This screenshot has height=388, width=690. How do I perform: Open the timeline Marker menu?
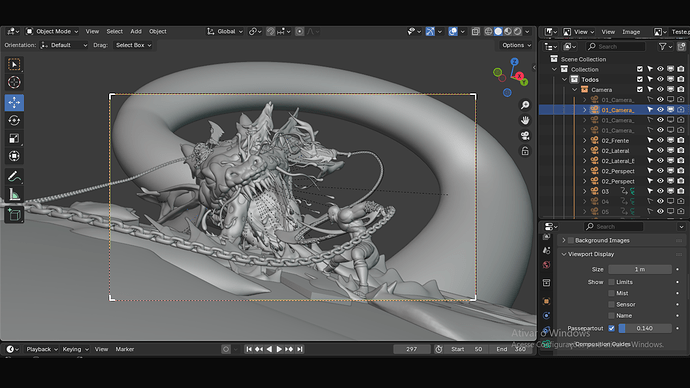click(x=125, y=349)
